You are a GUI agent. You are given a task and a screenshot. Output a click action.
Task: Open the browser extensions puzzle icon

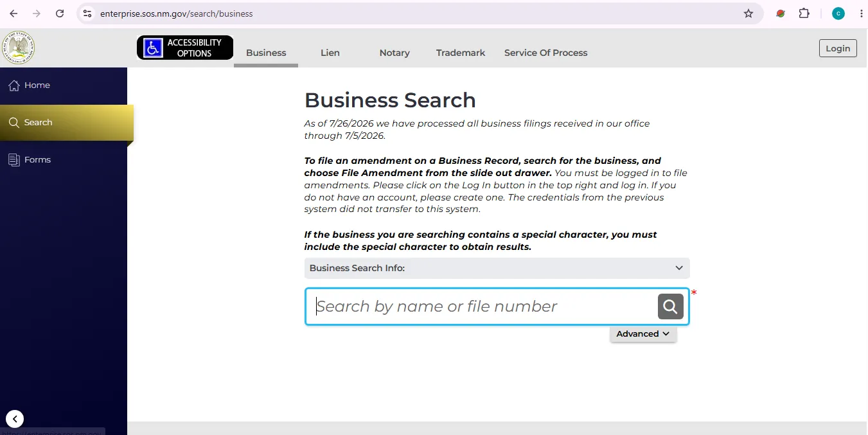(x=804, y=13)
